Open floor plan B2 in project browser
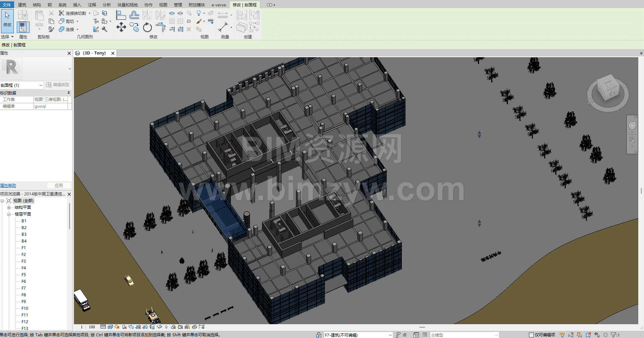The image size is (644, 338). coord(24,228)
